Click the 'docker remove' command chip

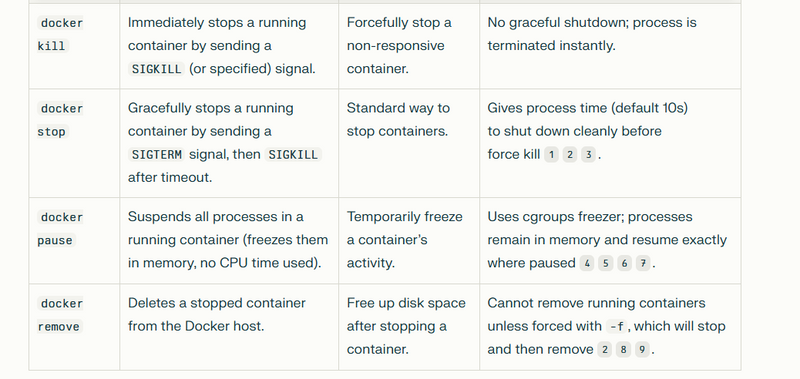tap(60, 315)
